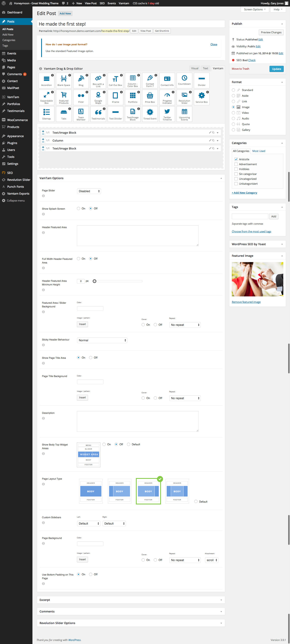Open Sticky Header Behaviour dropdown
The image size is (290, 644).
[x=102, y=340]
